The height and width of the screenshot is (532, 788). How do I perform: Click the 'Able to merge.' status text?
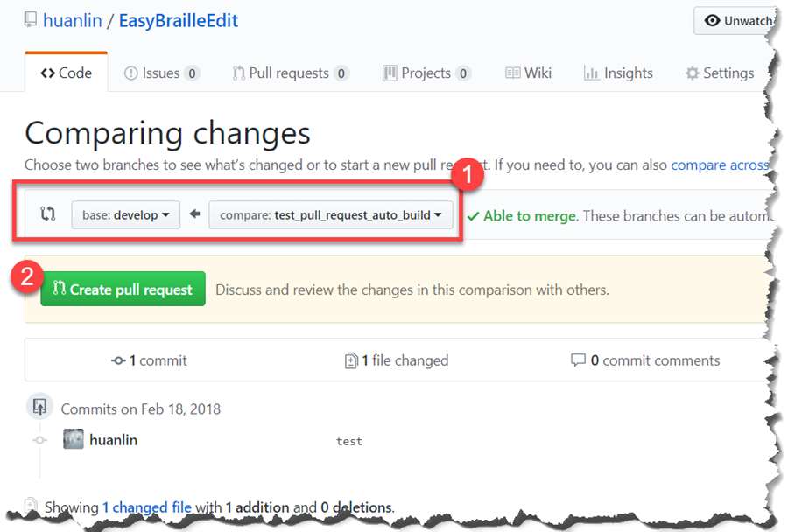click(x=531, y=216)
